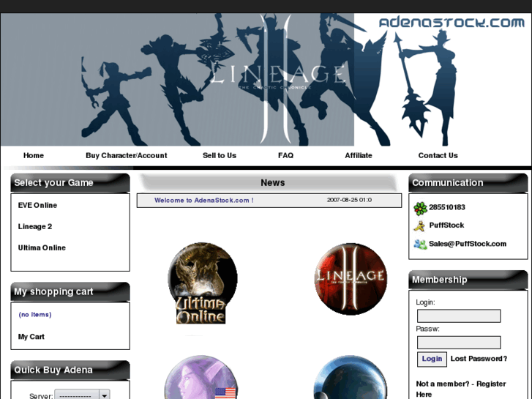Open the Contact Us page
This screenshot has width=532, height=399.
tap(438, 155)
